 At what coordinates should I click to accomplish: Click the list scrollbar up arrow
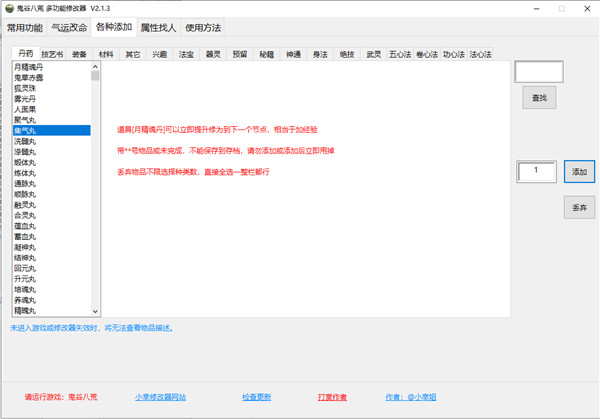[96, 66]
